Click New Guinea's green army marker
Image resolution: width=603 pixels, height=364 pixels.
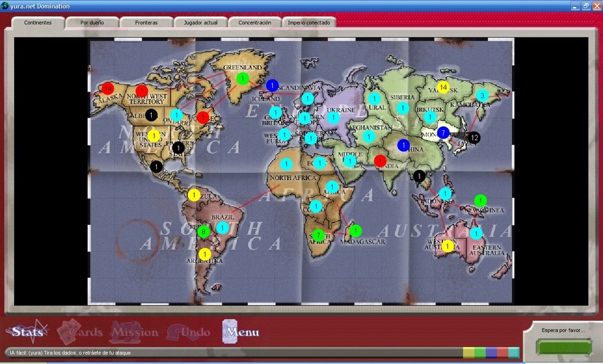tap(480, 200)
